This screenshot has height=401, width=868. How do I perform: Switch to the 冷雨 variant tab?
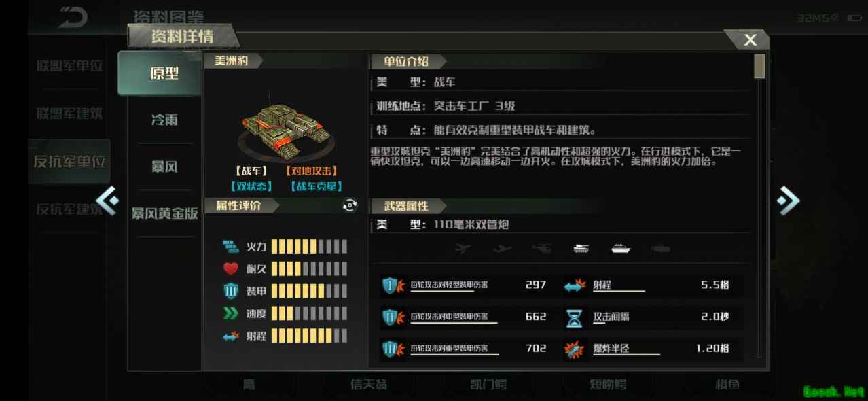pyautogui.click(x=164, y=120)
